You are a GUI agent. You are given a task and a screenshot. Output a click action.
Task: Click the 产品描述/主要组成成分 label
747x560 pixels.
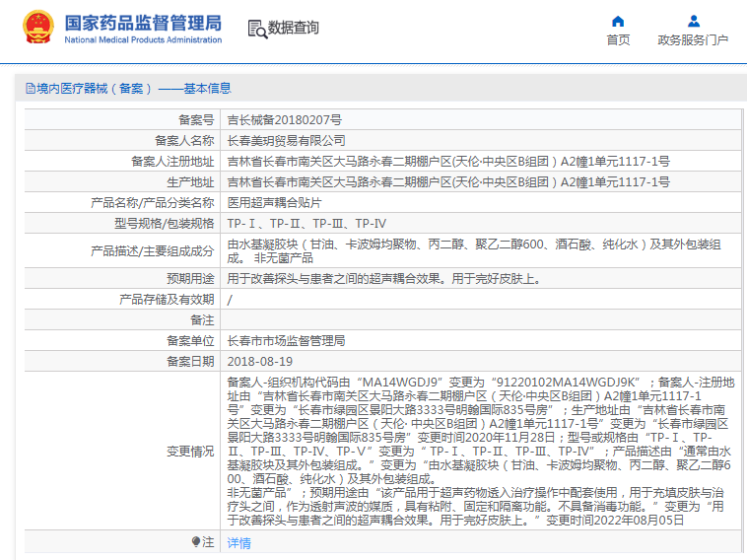tap(153, 251)
